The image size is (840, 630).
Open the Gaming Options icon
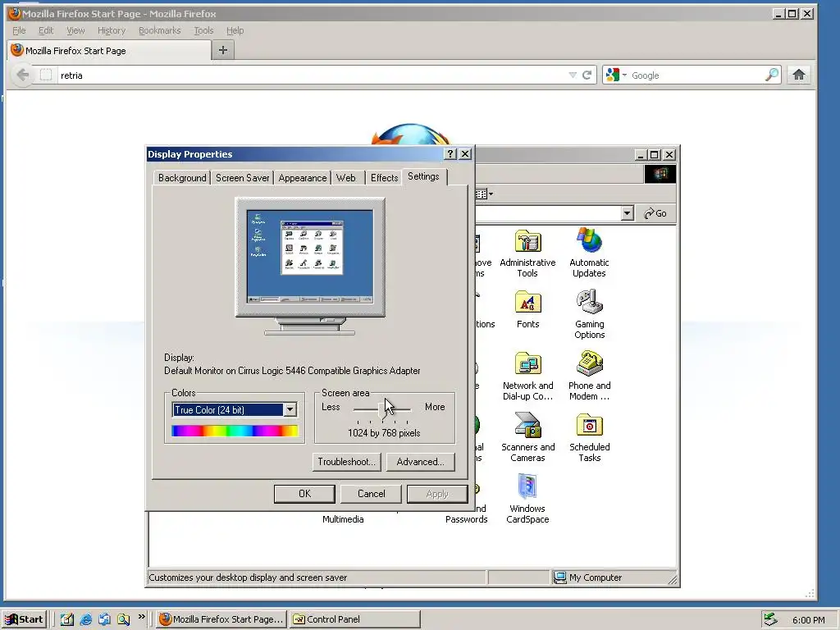[x=589, y=314]
